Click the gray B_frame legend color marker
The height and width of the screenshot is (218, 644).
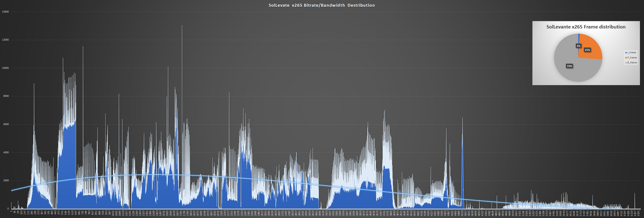(626, 63)
